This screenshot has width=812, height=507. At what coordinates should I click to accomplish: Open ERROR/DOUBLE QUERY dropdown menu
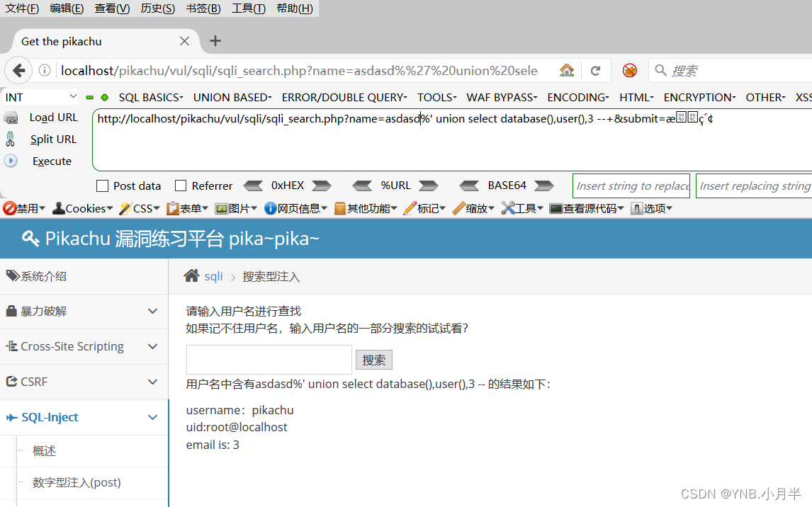point(344,97)
